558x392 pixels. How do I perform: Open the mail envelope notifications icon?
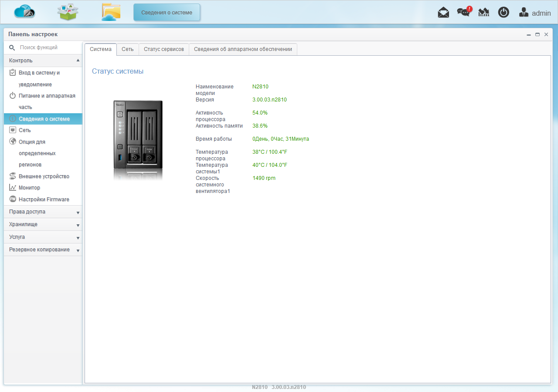(x=443, y=13)
